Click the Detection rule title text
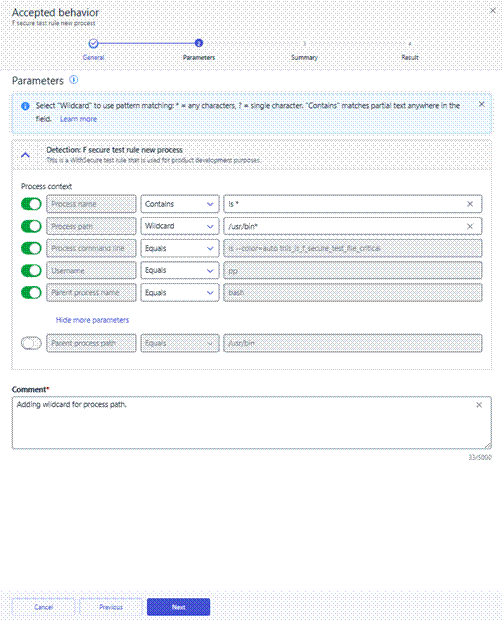502x620 pixels. pyautogui.click(x=115, y=150)
